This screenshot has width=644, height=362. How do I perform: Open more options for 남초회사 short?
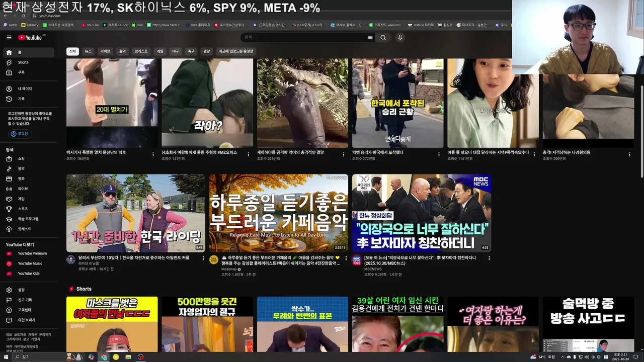pyautogui.click(x=249, y=154)
